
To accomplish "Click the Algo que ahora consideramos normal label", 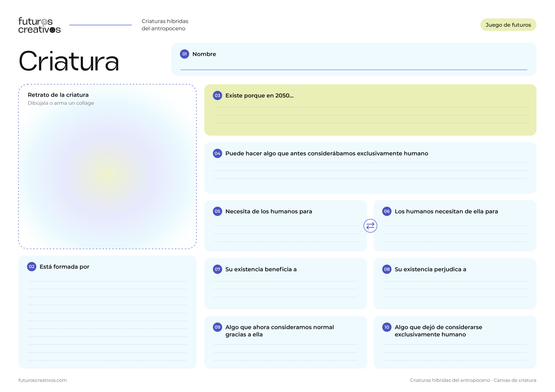I will click(279, 331).
